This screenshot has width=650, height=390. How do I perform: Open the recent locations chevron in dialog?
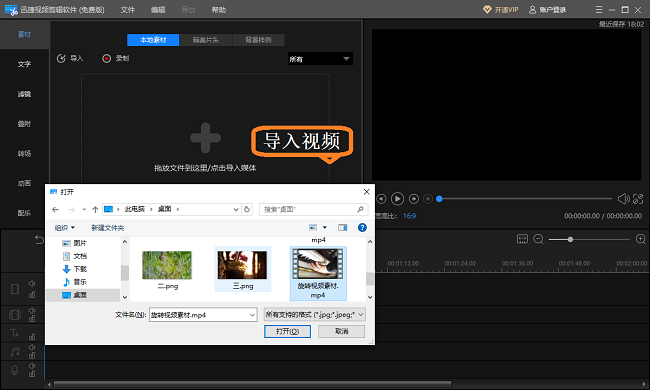click(84, 209)
